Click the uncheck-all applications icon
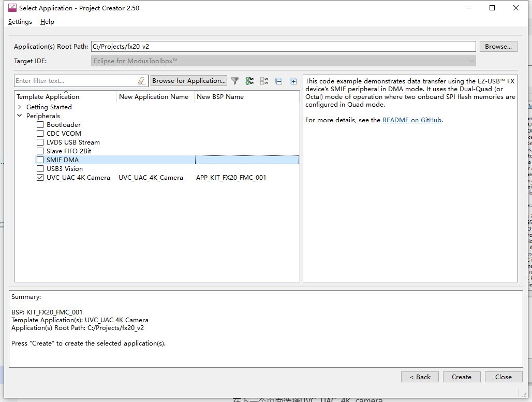This screenshot has height=402, width=532. point(264,81)
